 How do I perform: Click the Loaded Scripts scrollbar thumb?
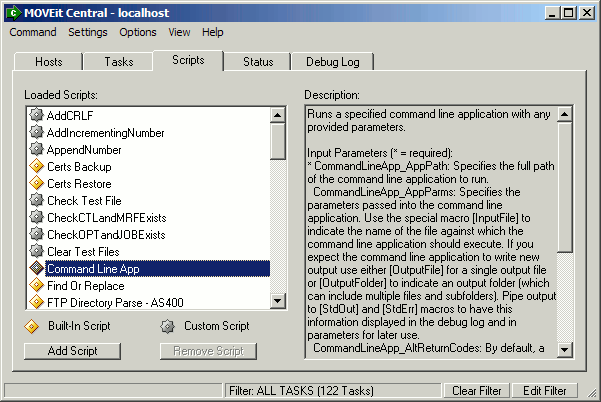[278, 141]
